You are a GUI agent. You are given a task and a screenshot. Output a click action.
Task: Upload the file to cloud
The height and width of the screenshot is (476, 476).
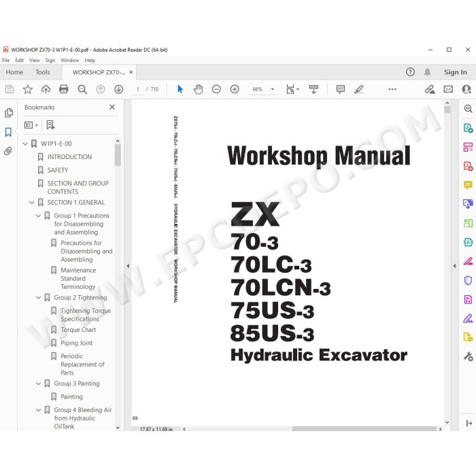(46, 89)
